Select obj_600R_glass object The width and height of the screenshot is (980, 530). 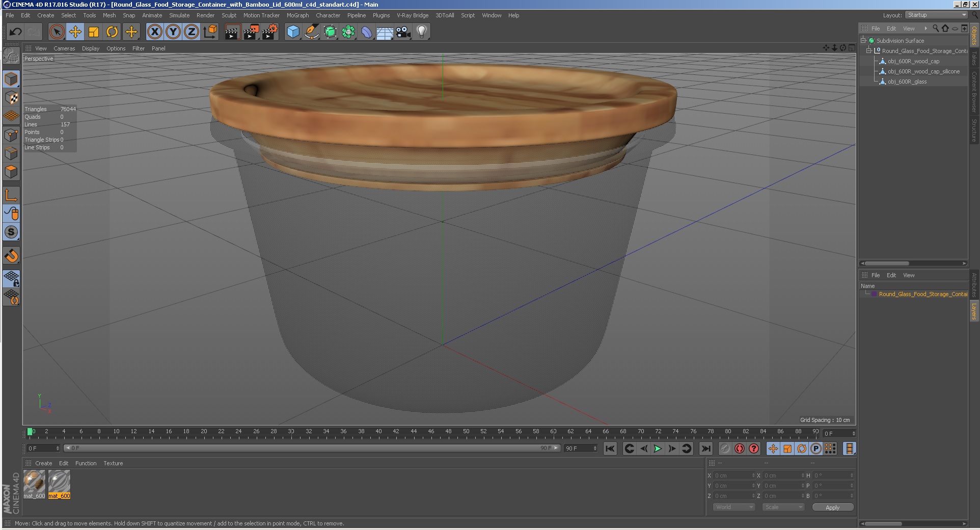(x=907, y=82)
